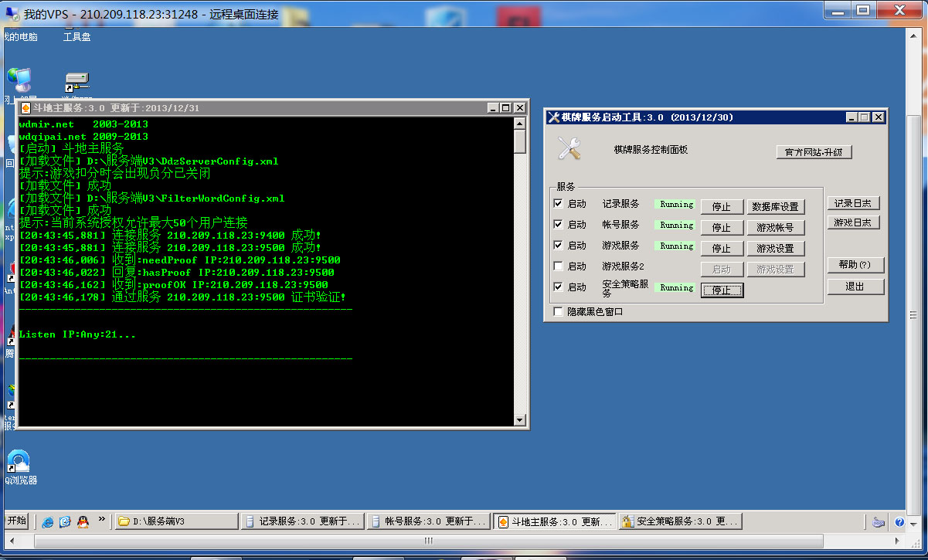Image resolution: width=928 pixels, height=560 pixels.
Task: Click the help icon in system tray
Action: pos(899,522)
